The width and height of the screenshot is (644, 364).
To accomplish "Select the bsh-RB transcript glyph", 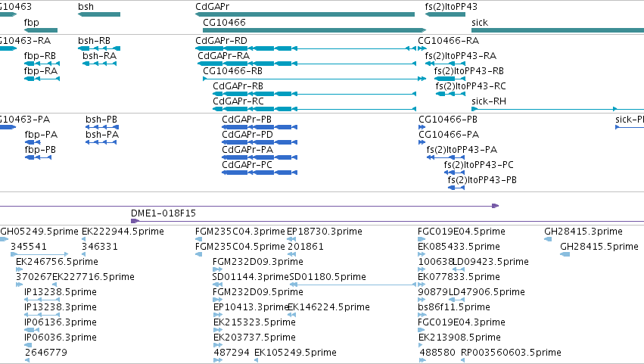I will 99,48.
